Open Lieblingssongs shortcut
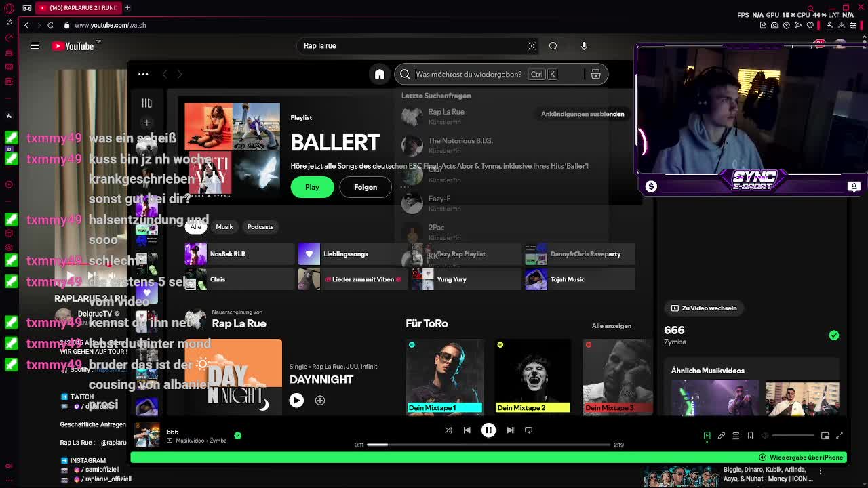The image size is (868, 488). [353, 254]
